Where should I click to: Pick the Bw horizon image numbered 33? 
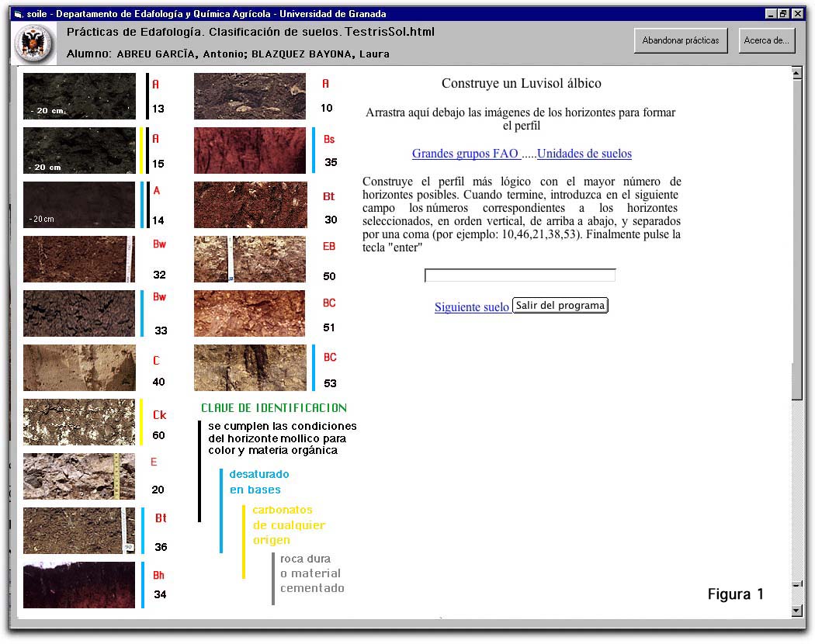[x=79, y=313]
